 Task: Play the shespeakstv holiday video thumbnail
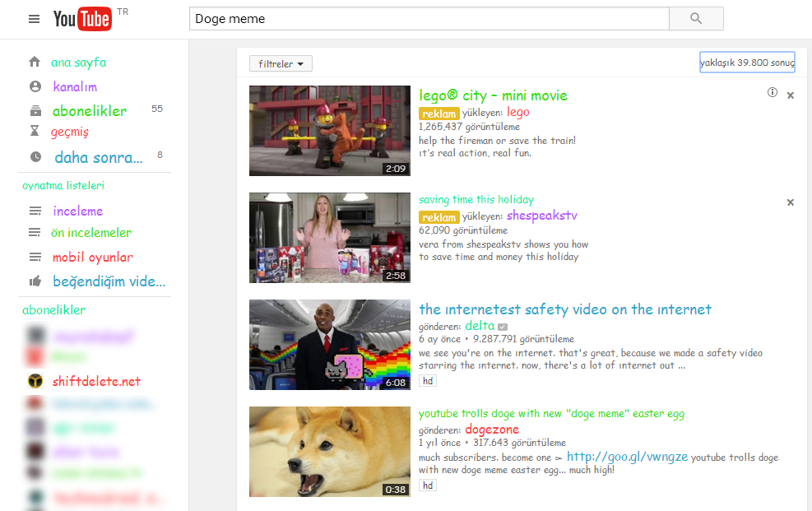pyautogui.click(x=330, y=238)
